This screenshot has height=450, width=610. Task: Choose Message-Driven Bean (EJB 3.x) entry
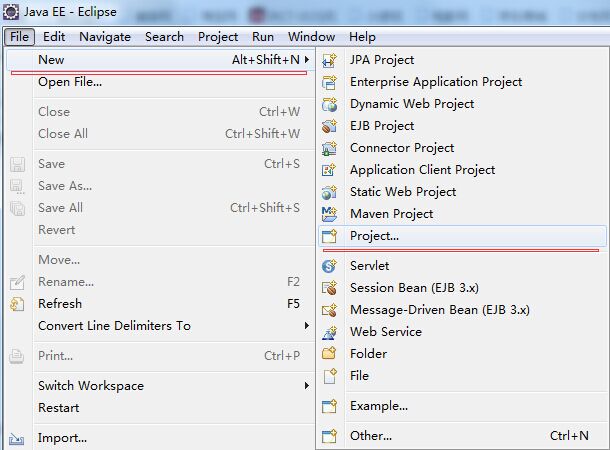pyautogui.click(x=462, y=310)
